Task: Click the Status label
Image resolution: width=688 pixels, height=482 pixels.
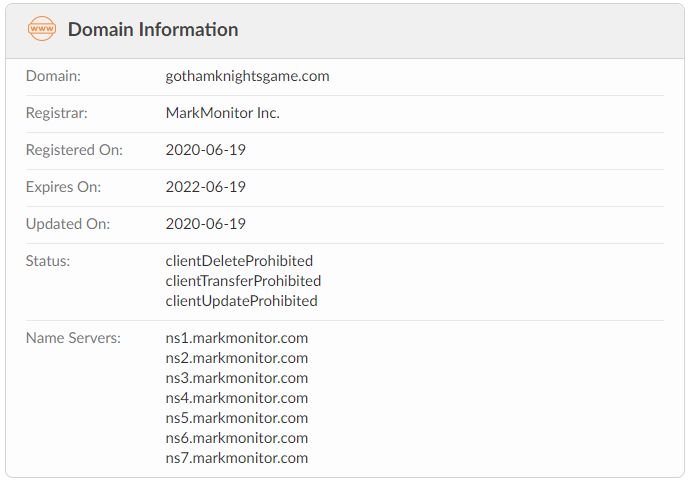Action: (x=48, y=261)
